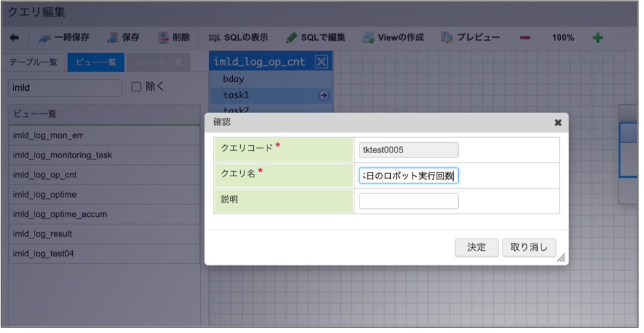Click the SQLで編集 pencil icon
Viewport: 644px width, 333px height.
click(292, 38)
